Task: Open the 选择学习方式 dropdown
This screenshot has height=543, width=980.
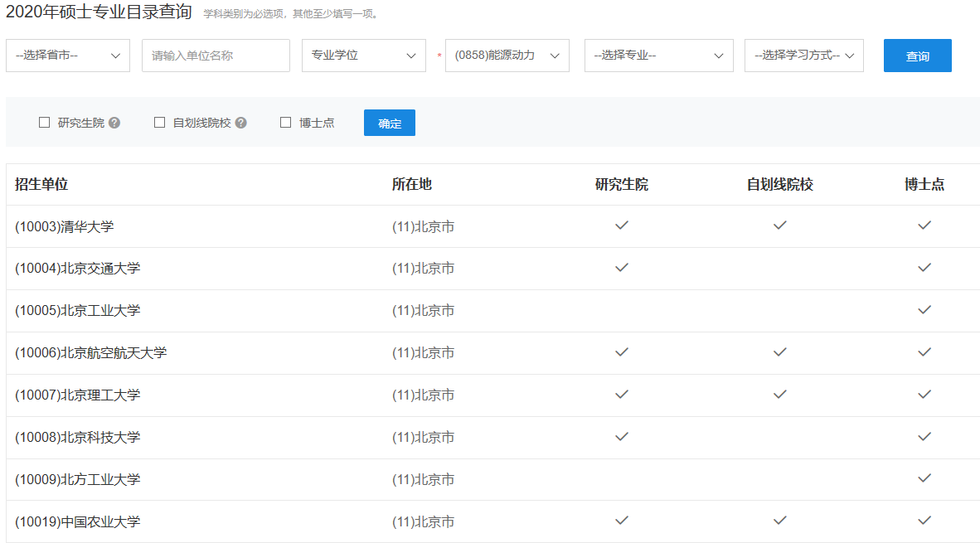Action: click(x=804, y=56)
